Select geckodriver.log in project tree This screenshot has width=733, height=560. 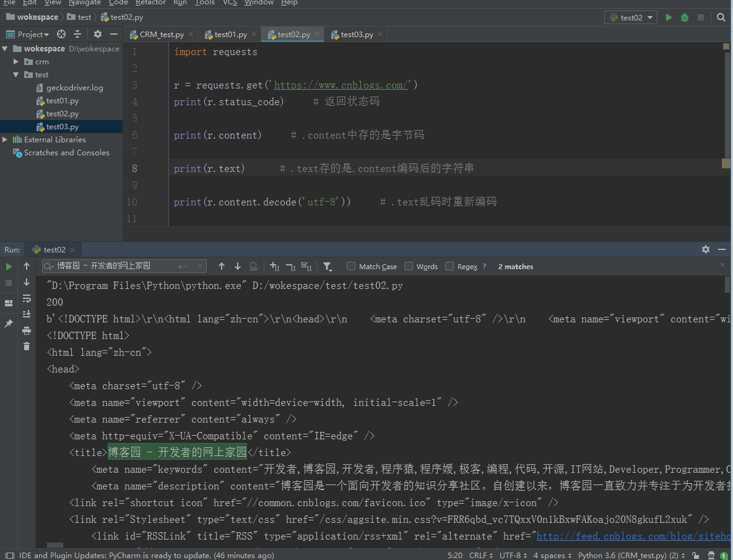click(74, 88)
